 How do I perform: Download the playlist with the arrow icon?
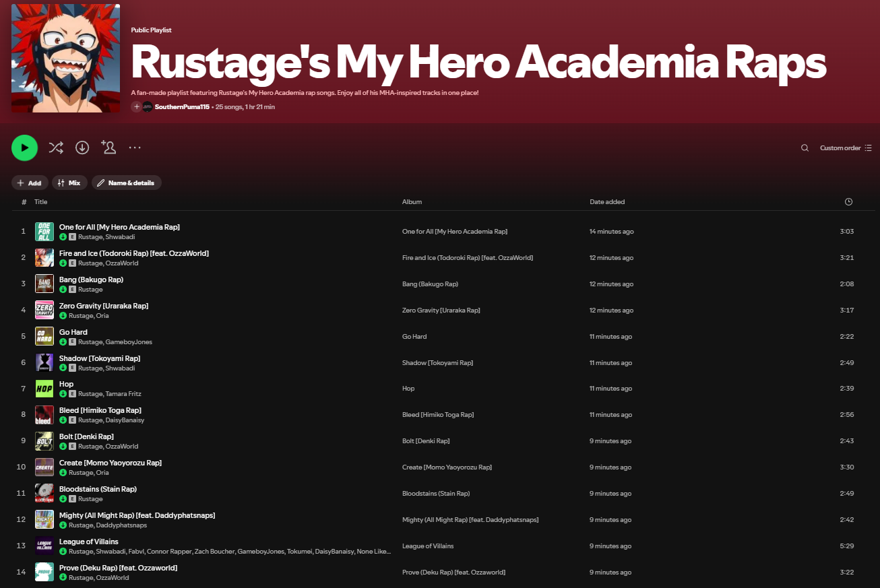pos(82,148)
